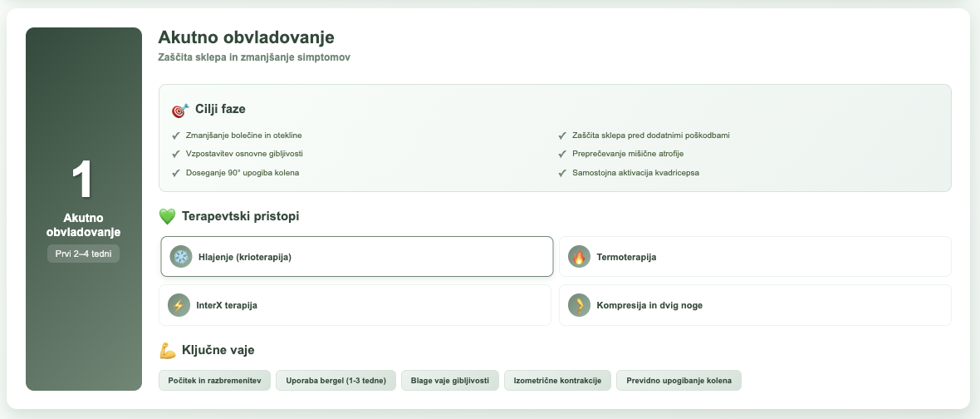This screenshot has width=980, height=419.
Task: Click checkmark beside Zmanjšanje bolečine in otekline
Action: [176, 135]
